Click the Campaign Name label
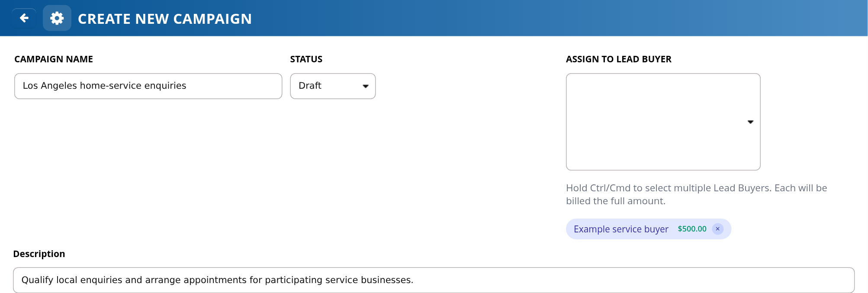The width and height of the screenshot is (868, 293). pyautogui.click(x=54, y=59)
